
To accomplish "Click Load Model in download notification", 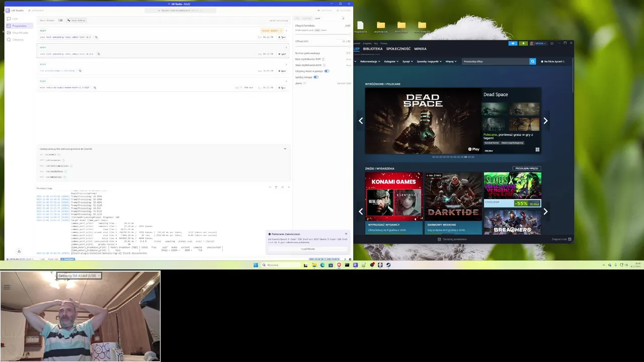I will 308,249.
